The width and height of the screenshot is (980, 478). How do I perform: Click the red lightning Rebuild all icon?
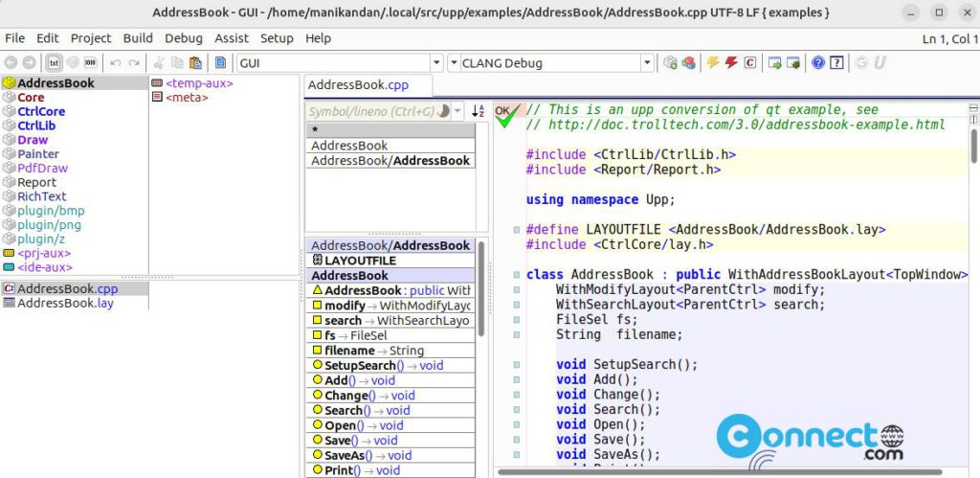pyautogui.click(x=731, y=62)
